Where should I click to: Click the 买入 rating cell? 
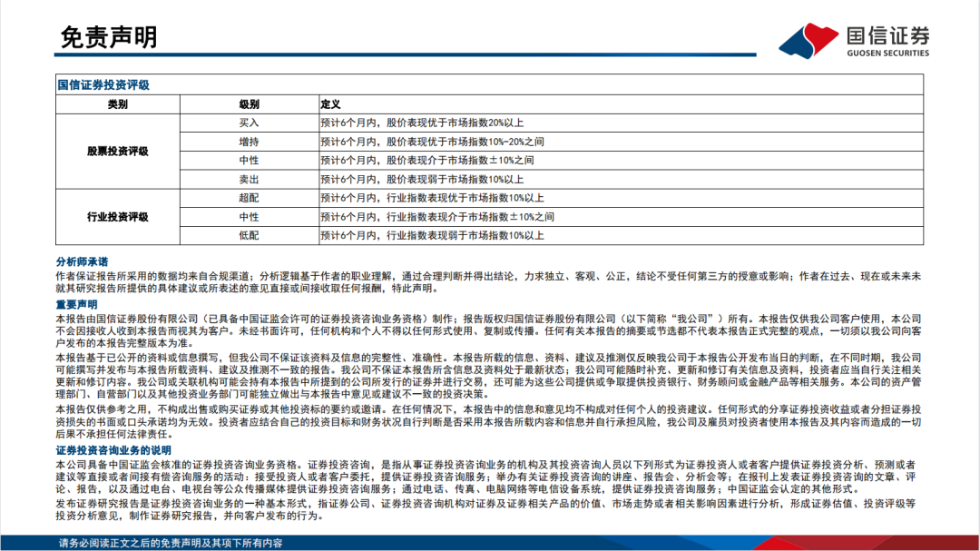249,123
